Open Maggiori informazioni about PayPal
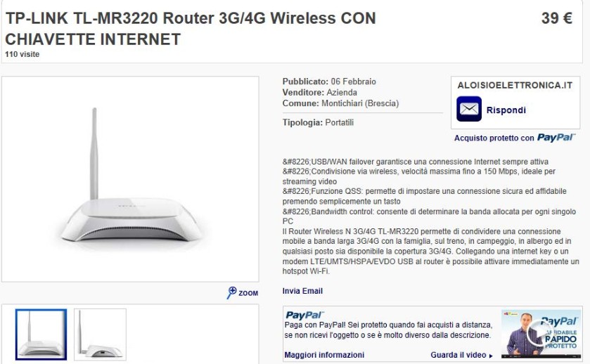 tap(324, 355)
